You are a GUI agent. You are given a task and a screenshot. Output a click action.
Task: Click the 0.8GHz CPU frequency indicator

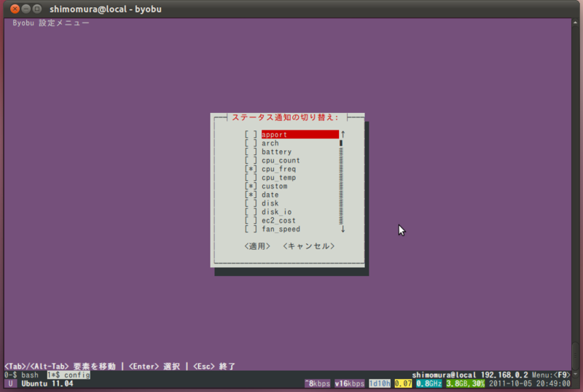pyautogui.click(x=429, y=383)
